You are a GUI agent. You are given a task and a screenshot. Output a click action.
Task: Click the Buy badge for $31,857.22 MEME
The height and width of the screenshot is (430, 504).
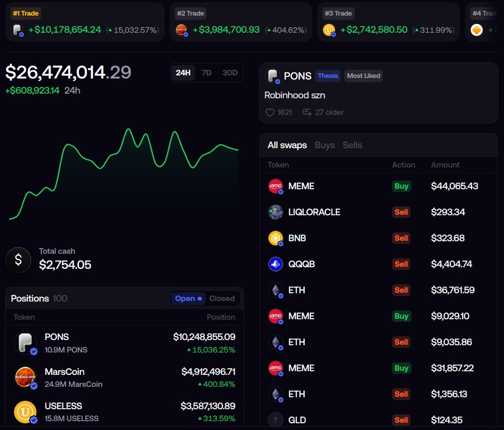tap(401, 368)
